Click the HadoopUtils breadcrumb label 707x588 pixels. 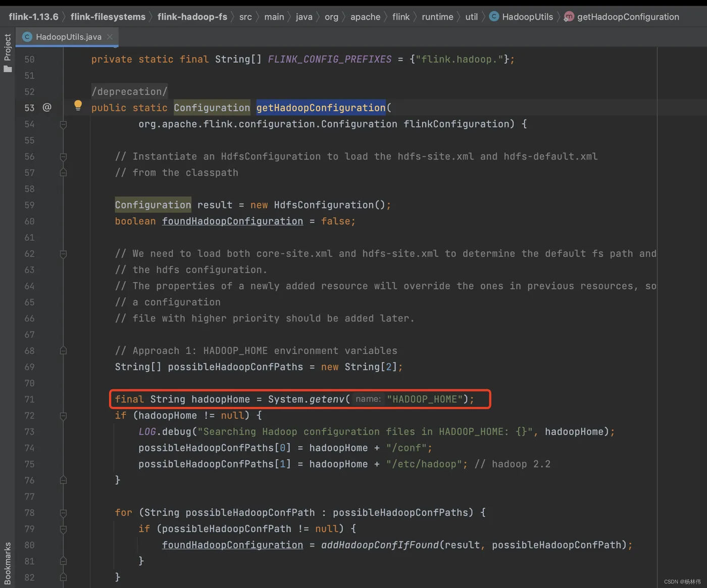pyautogui.click(x=527, y=17)
